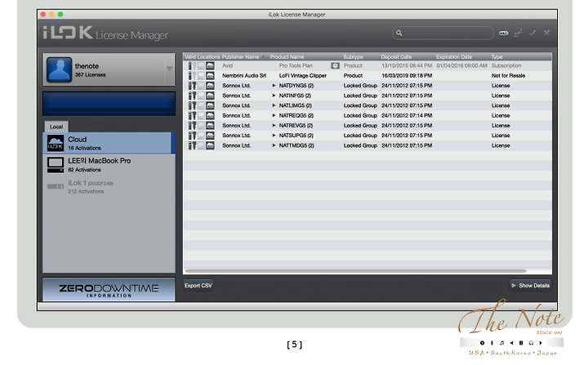Click cloud location icon in NATREVG5 row
588x365 pixels.
210,125
